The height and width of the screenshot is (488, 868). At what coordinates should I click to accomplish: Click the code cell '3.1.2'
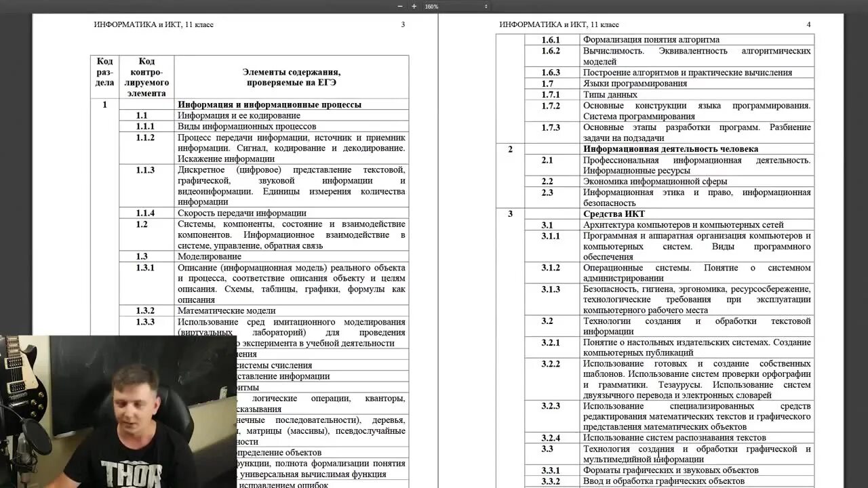point(551,268)
